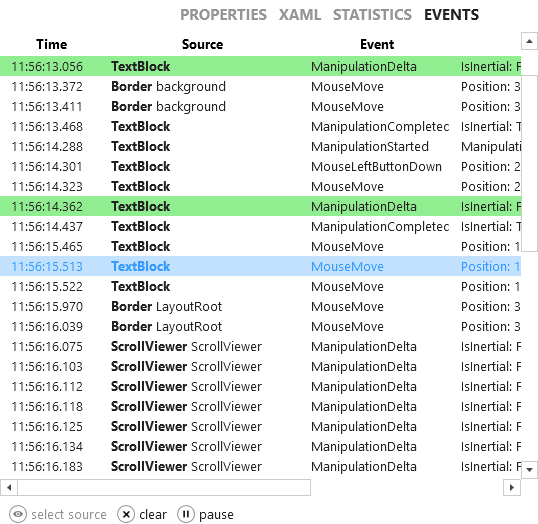Viewport: 538px width, 524px height.
Task: Click the eye icon for select source
Action: [x=18, y=514]
